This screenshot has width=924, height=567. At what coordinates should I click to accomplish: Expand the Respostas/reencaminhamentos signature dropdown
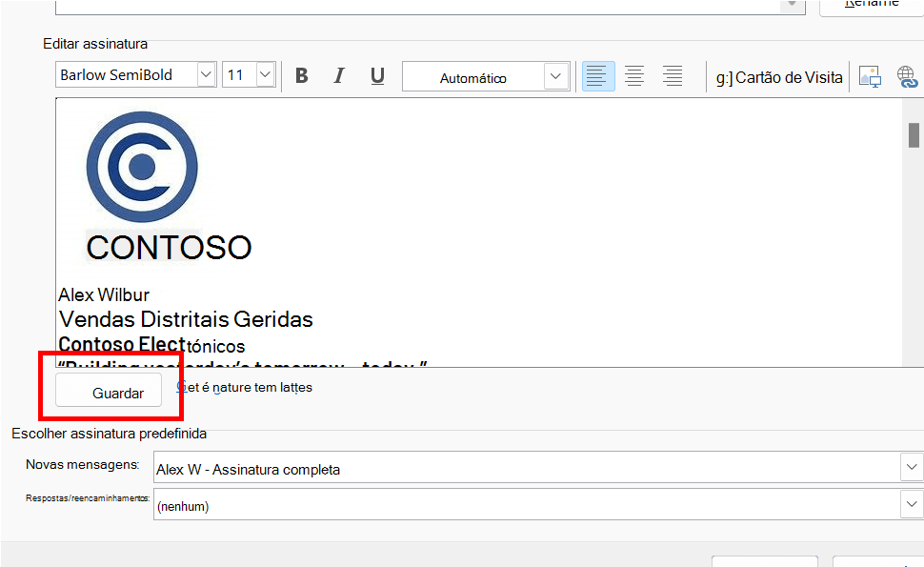tap(912, 504)
